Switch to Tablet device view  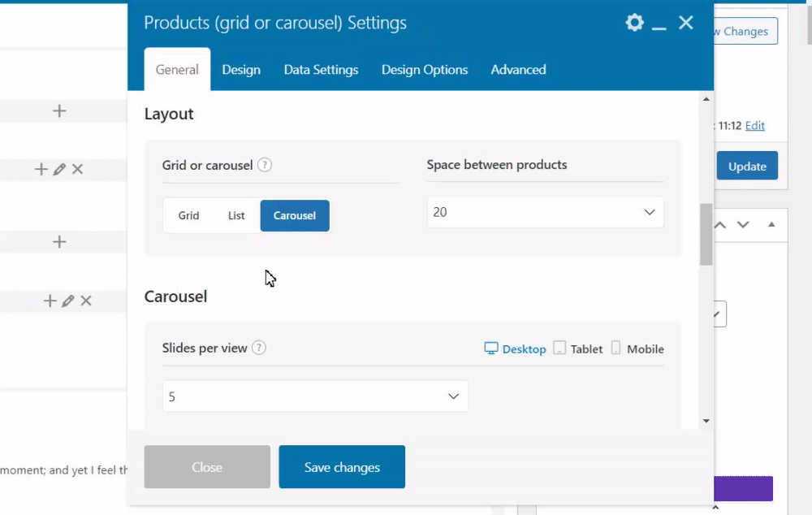(578, 348)
